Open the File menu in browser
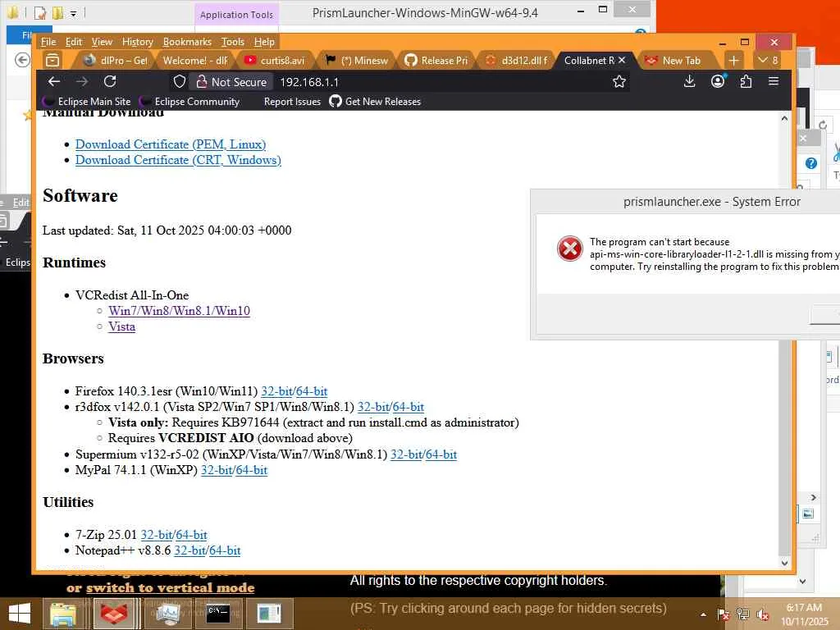The image size is (840, 630). 48,42
